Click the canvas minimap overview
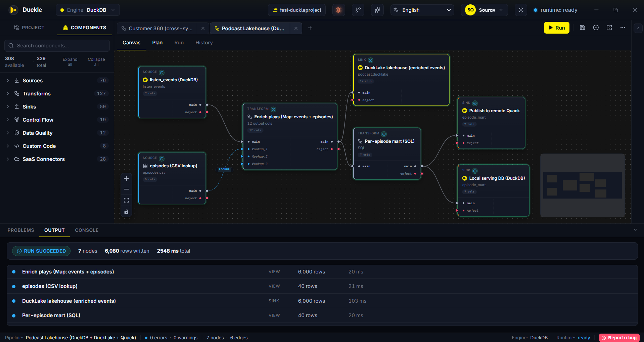 click(582, 185)
